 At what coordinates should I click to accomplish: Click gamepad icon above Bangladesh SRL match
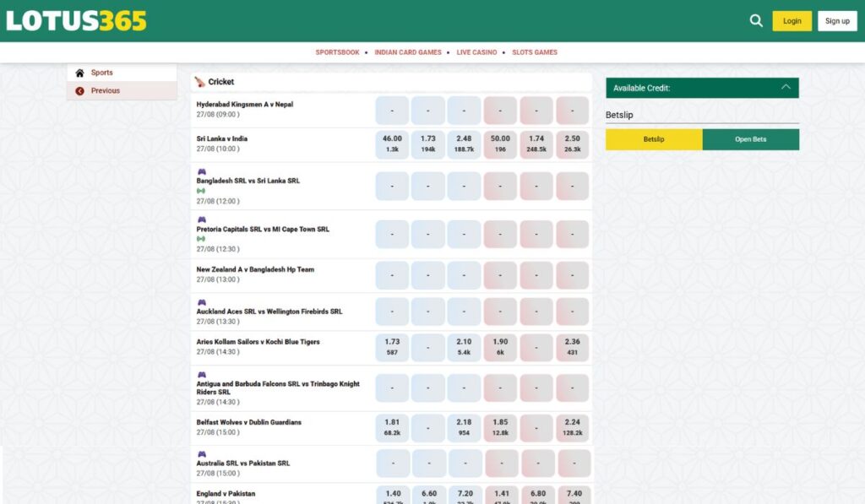coord(201,171)
